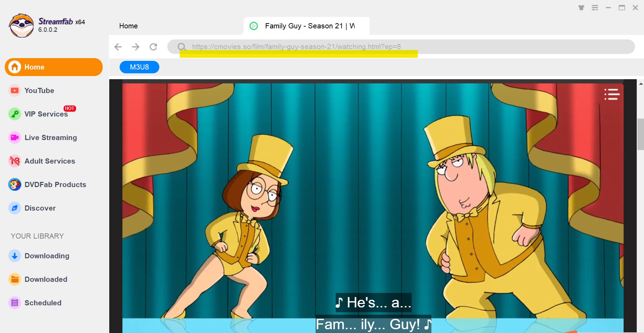Click the HOT badge on VIP Services

[69, 108]
